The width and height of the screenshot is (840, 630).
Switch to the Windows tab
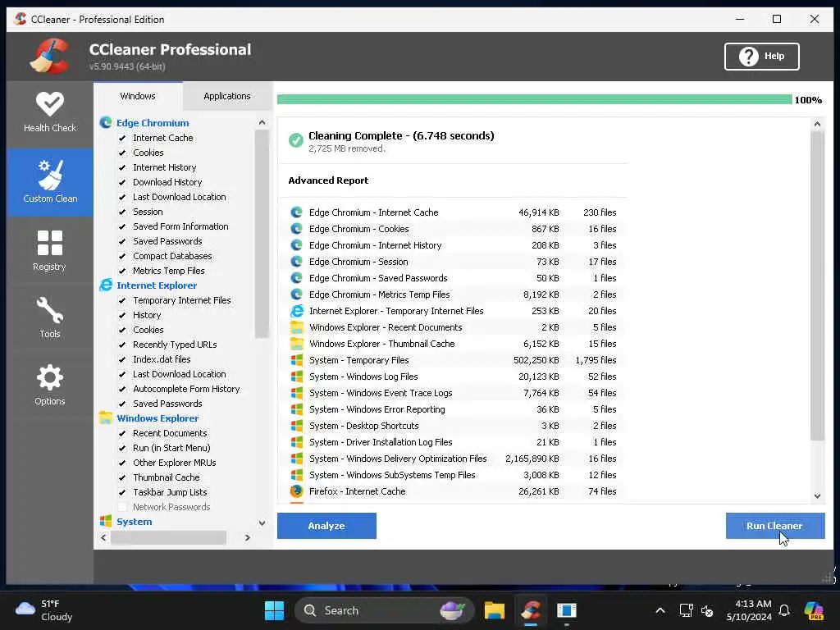tap(138, 97)
